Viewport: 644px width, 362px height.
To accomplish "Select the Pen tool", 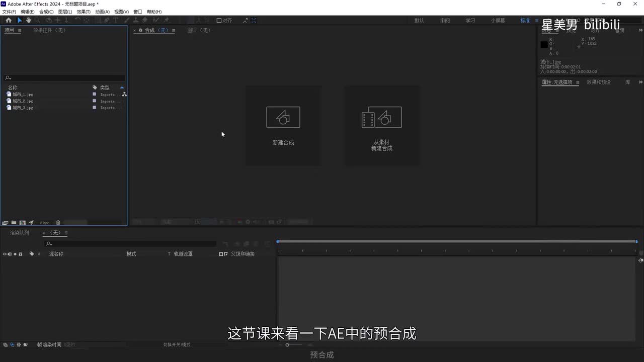I will point(107,20).
